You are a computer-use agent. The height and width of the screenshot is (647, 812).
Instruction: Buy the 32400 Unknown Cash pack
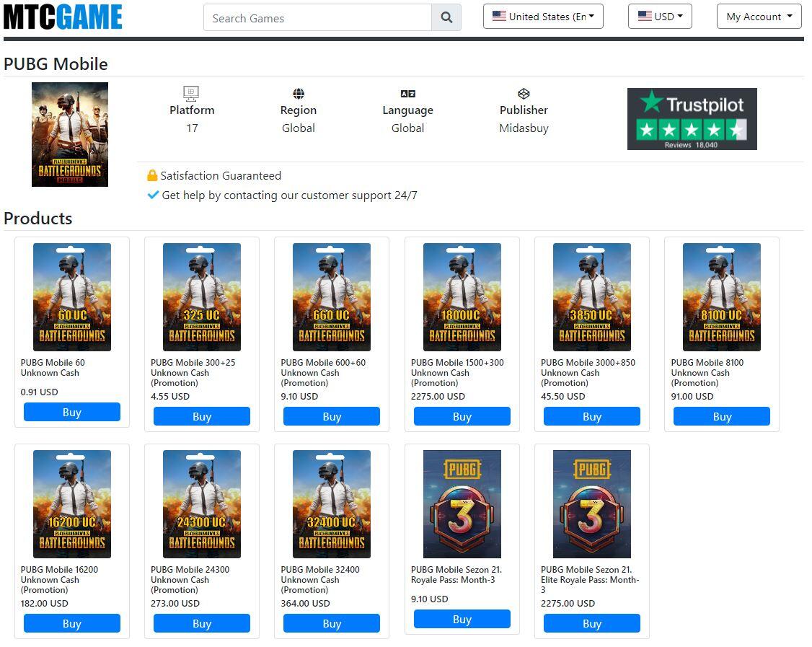tap(332, 623)
